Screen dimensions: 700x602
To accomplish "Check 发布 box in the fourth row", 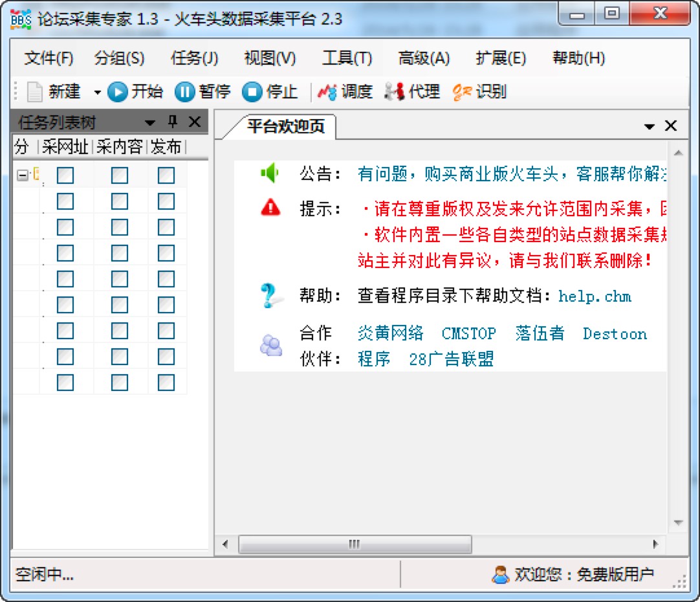I will 166,253.
